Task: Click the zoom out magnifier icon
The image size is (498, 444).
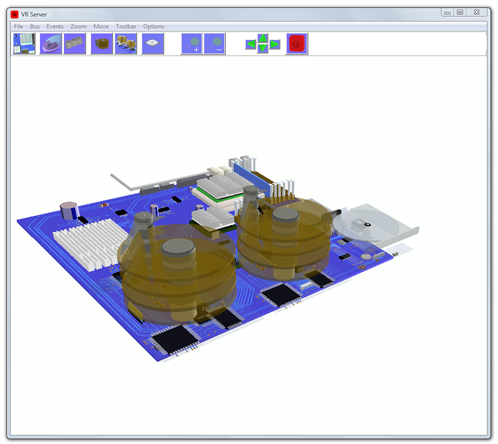Action: coord(214,43)
